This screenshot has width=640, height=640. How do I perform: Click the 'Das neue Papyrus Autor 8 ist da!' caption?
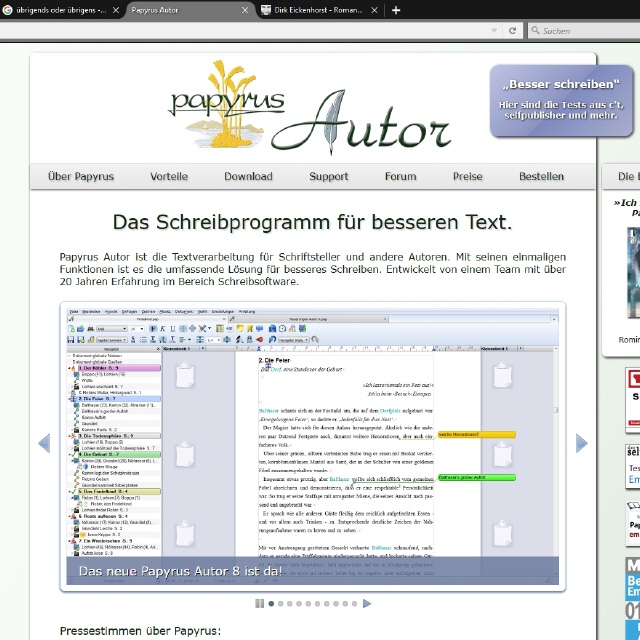point(180,571)
